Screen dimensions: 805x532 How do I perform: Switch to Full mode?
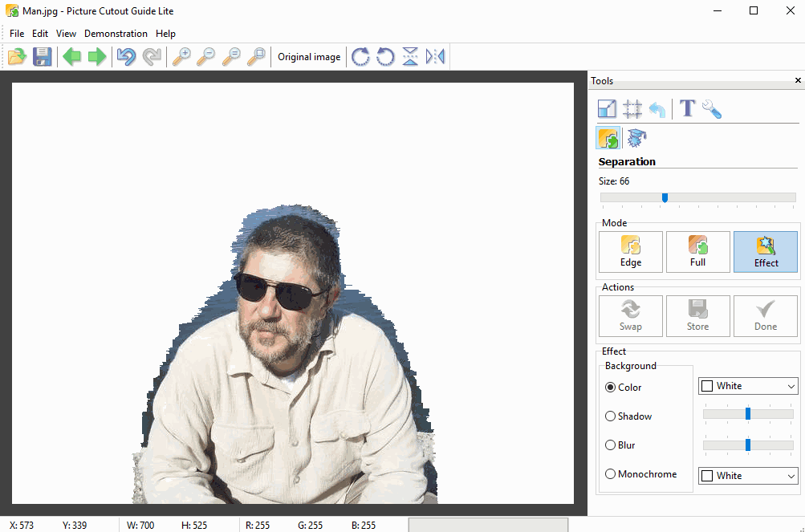[x=697, y=252]
